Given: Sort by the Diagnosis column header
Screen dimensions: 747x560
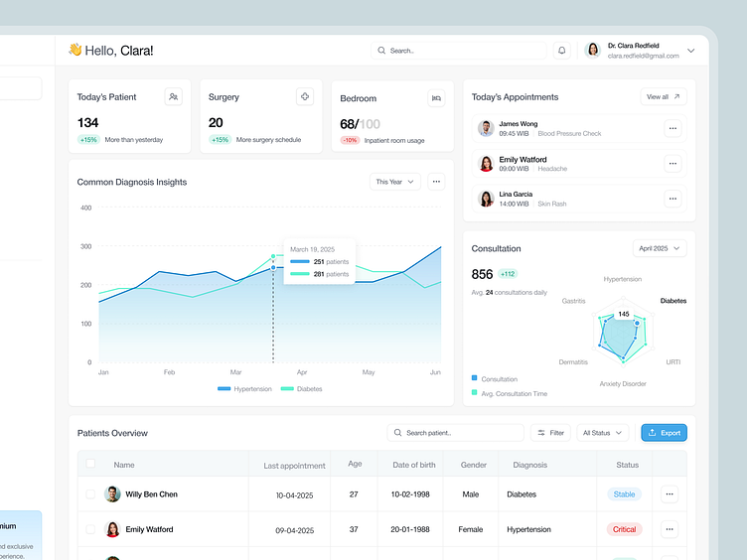Looking at the screenshot, I should tap(530, 465).
